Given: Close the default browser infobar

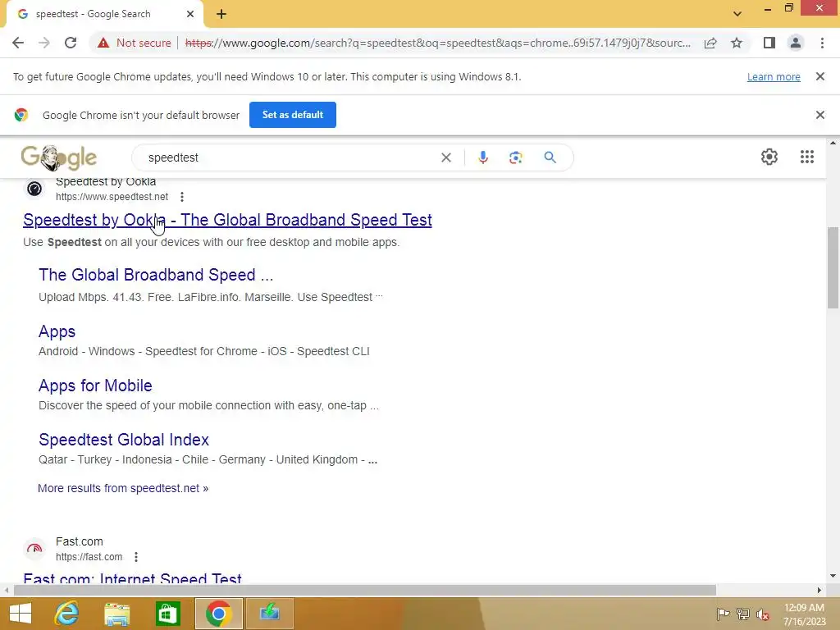Looking at the screenshot, I should tap(819, 115).
